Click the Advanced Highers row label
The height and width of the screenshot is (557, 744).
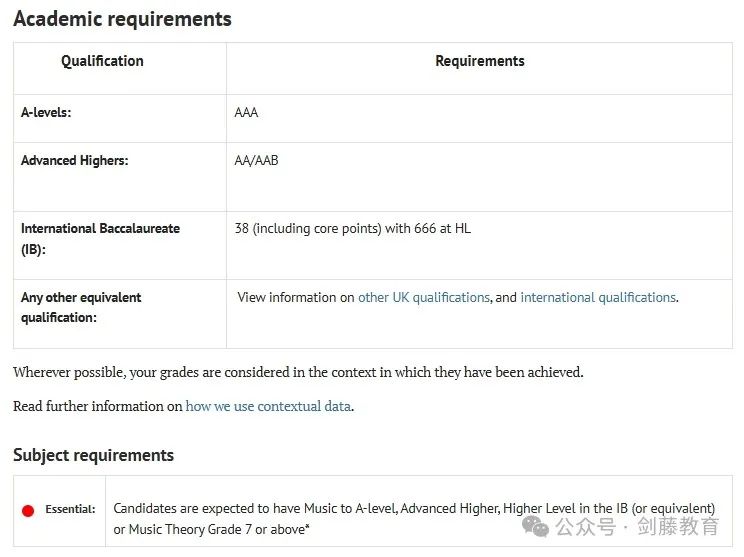74,160
